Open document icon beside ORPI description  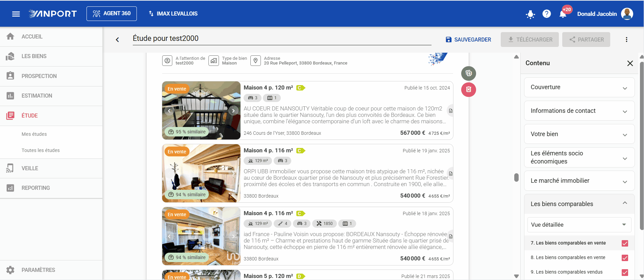450,174
